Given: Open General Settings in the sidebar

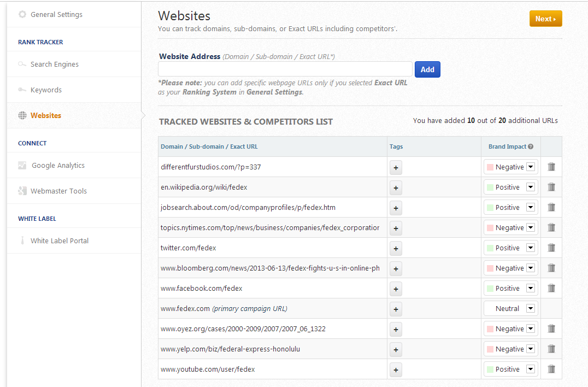Looking at the screenshot, I should point(56,15).
